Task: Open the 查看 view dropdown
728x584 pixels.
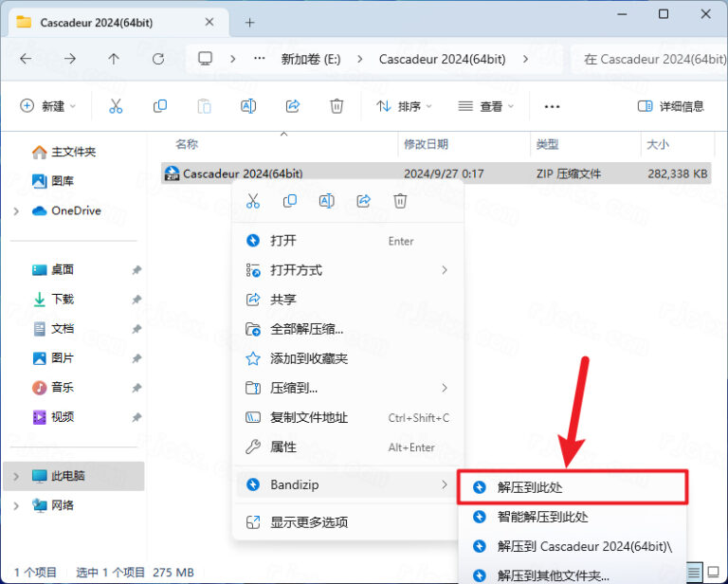Action: tap(485, 106)
